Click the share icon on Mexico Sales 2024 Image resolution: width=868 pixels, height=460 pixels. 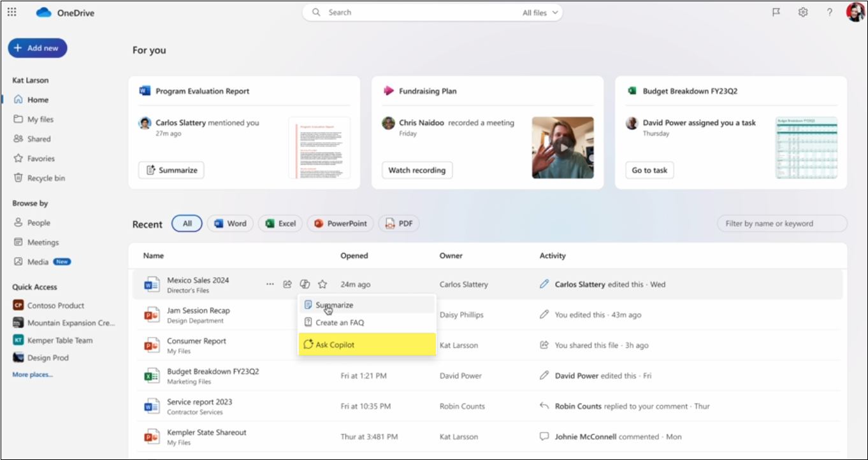pos(287,284)
